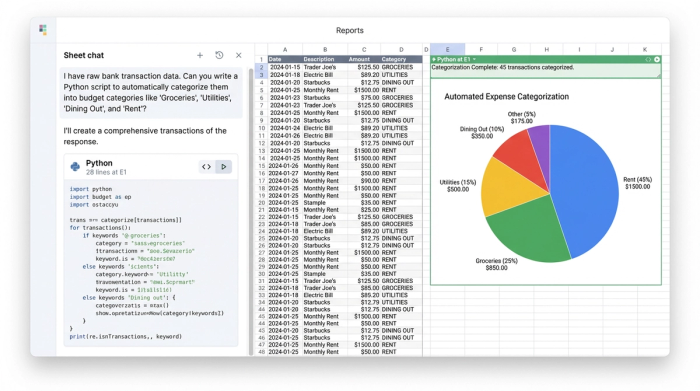Screen dimensions: 700x391
Task: Toggle code view in the Python card
Action: click(206, 167)
